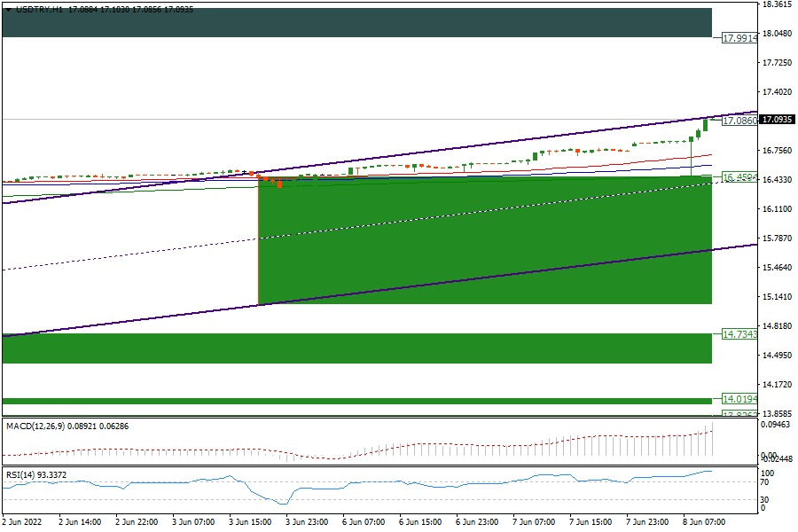Click the orange candle at 3 Jun dip
The height and width of the screenshot is (532, 798).
click(279, 184)
